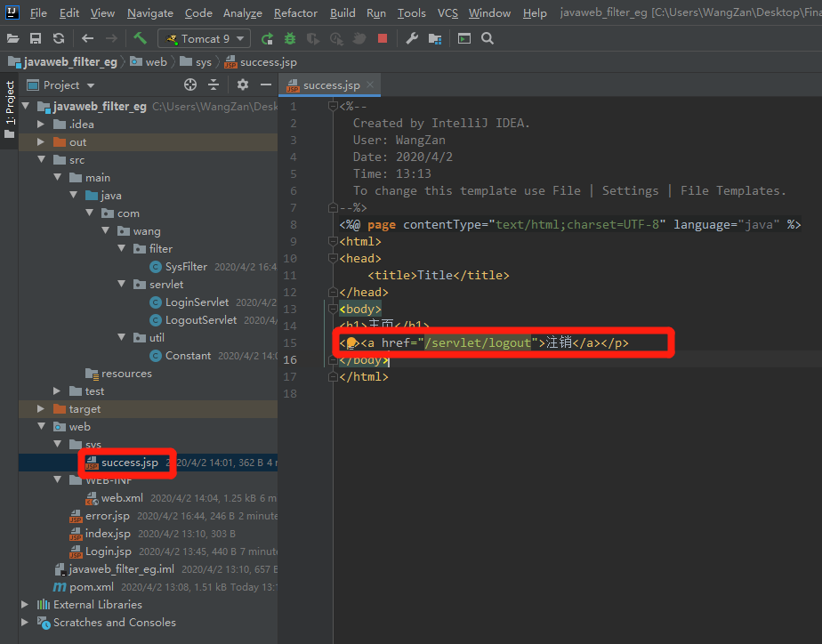Click the profiler run icon
Image resolution: width=822 pixels, height=644 pixels.
(336, 38)
